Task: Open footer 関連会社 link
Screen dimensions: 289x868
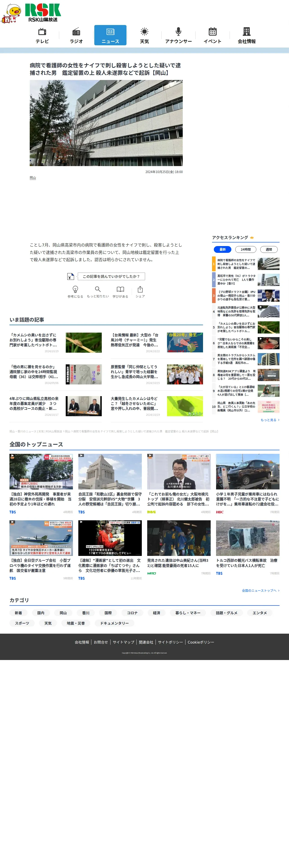Action: tap(146, 642)
